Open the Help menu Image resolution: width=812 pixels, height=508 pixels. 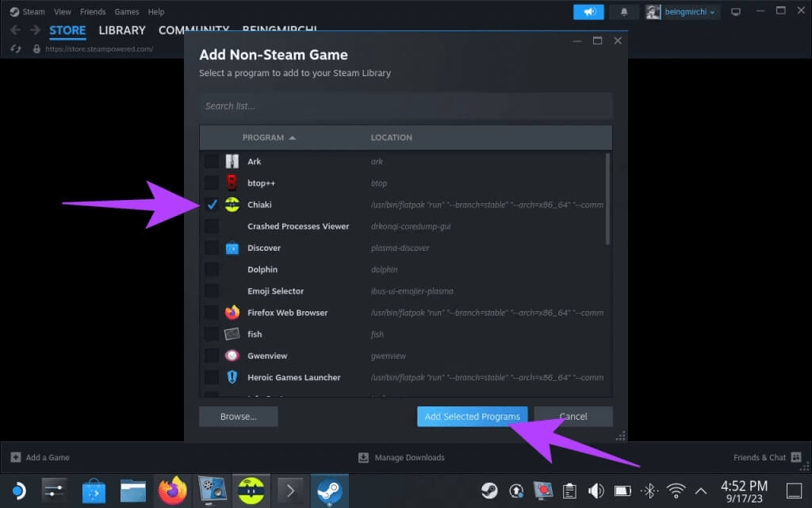(x=156, y=11)
